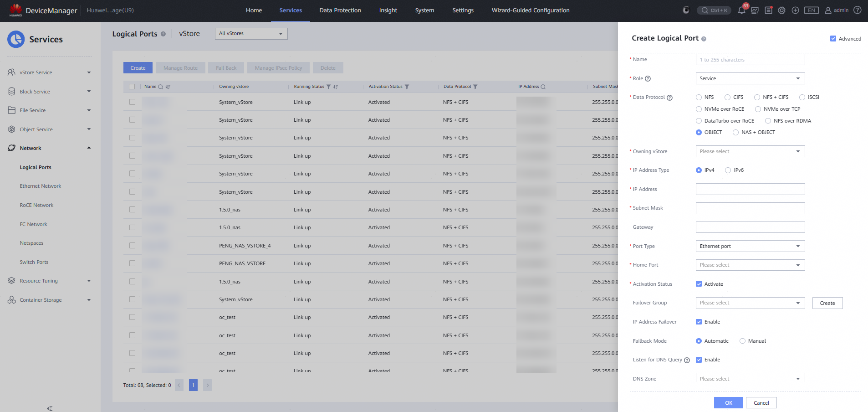This screenshot has width=868, height=412.
Task: Filter the Data Protocol column
Action: pos(475,87)
